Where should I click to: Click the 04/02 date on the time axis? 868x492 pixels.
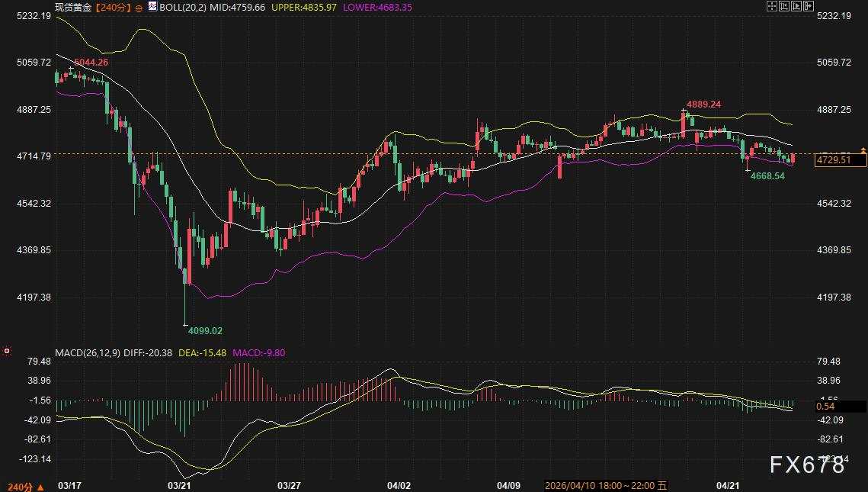[x=399, y=486]
